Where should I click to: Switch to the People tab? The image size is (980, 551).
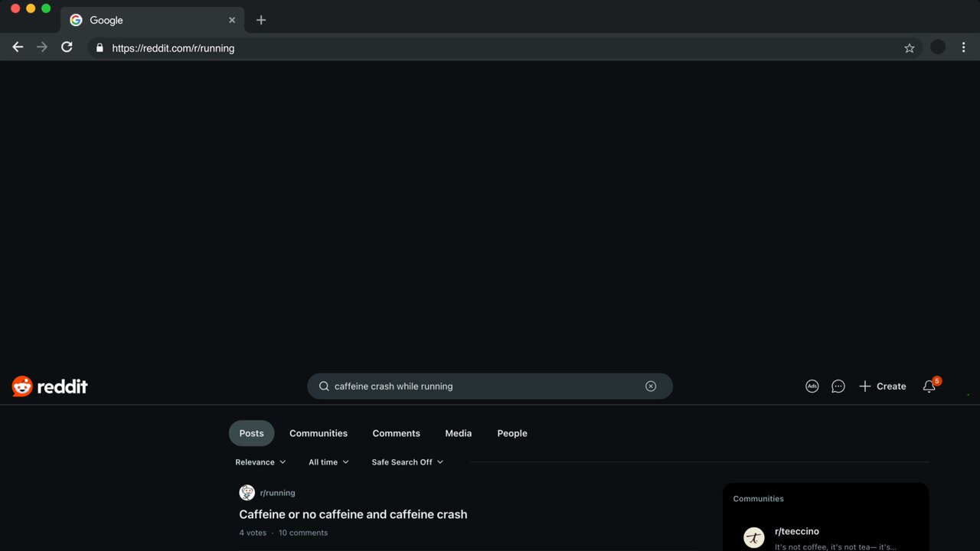point(512,433)
